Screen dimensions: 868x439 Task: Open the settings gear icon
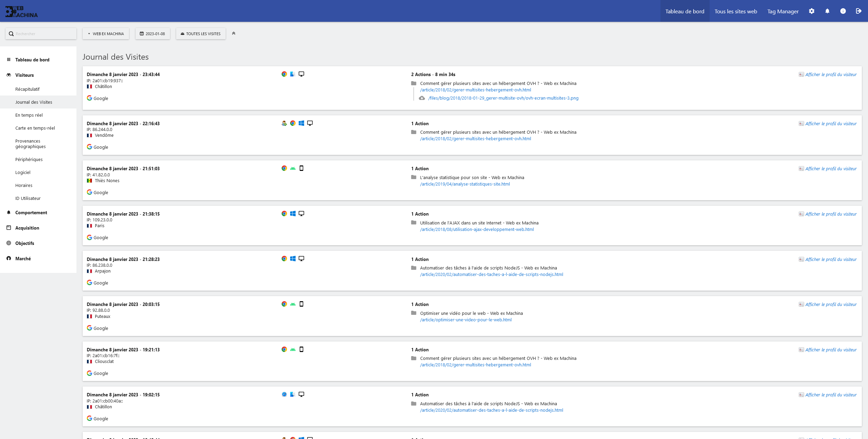pyautogui.click(x=812, y=11)
